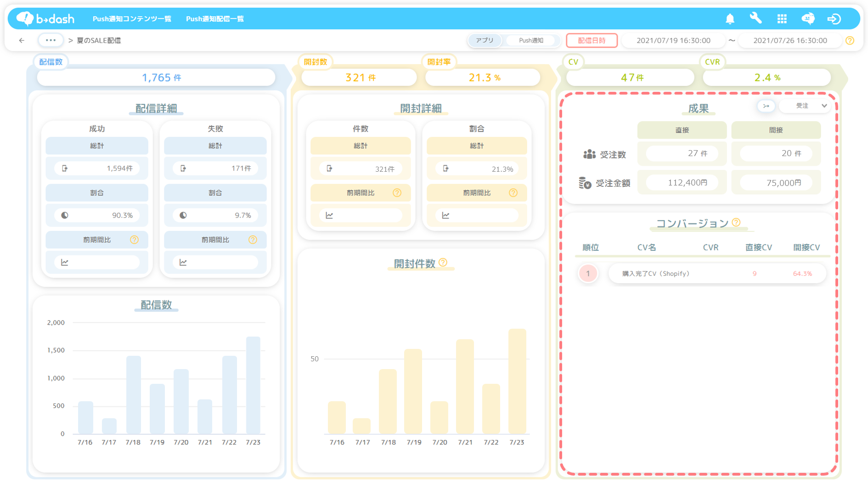Click 7/21 bar in 開封件数 chart
Screen dimensions: 868x488
[465, 387]
